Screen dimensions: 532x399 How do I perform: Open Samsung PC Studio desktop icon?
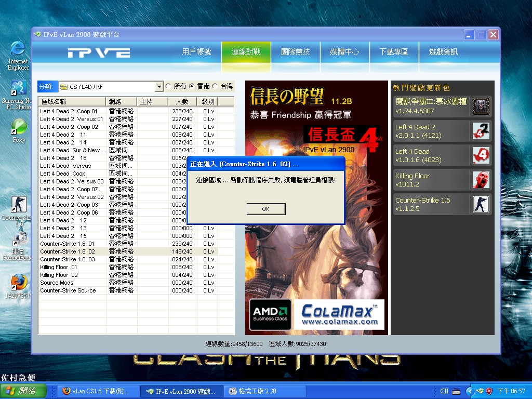tap(17, 95)
